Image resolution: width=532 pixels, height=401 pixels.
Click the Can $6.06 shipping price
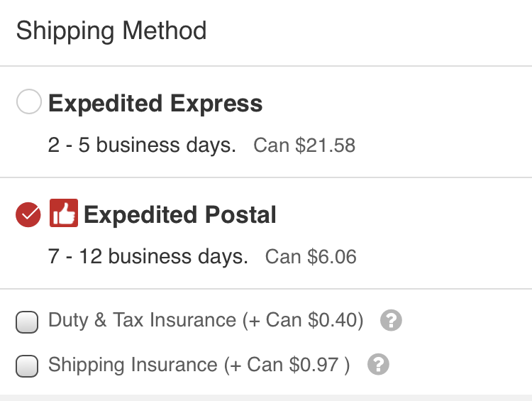point(311,257)
